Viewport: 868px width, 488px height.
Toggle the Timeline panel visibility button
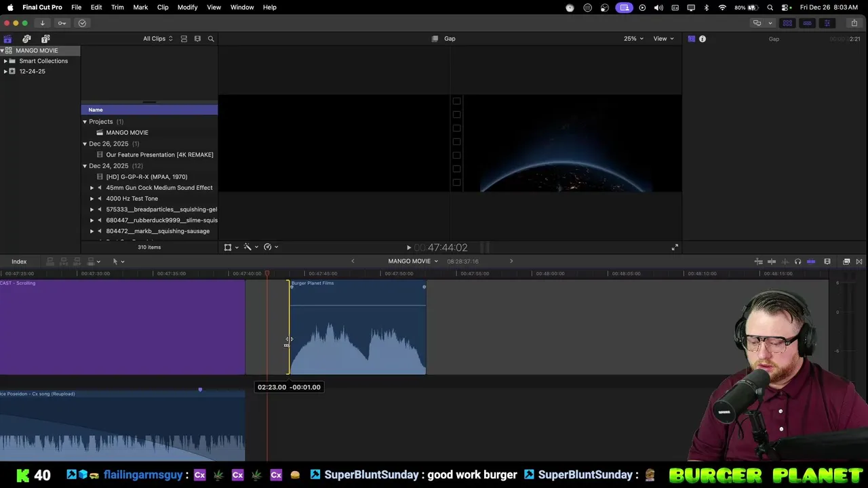(x=807, y=23)
